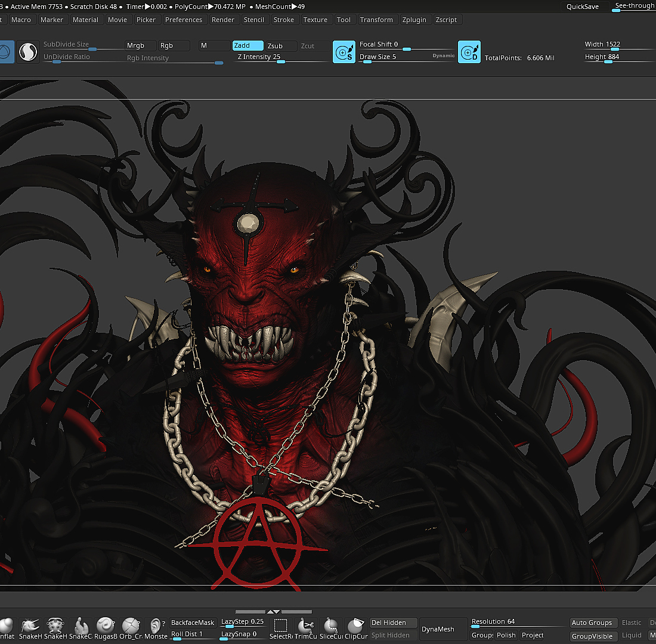Click the document Width slider
656x644 pixels.
click(x=619, y=45)
